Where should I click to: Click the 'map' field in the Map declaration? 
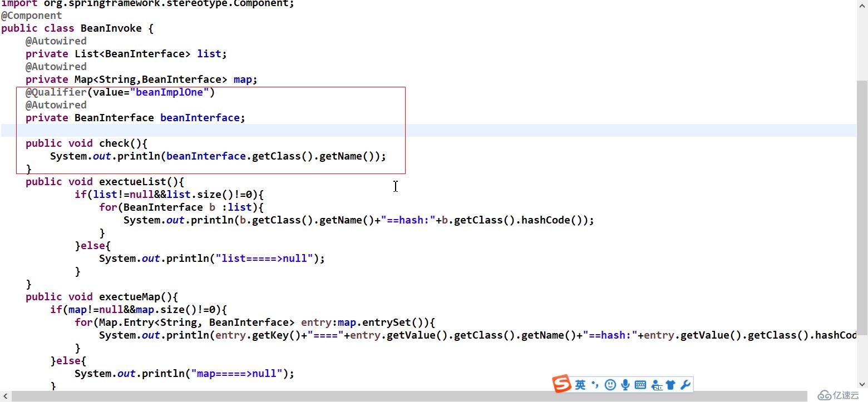[243, 80]
